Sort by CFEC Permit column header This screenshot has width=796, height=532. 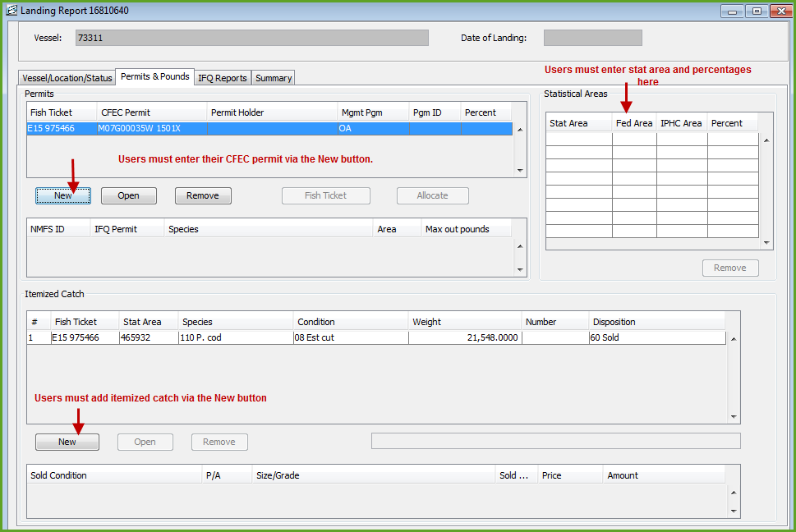pyautogui.click(x=150, y=112)
